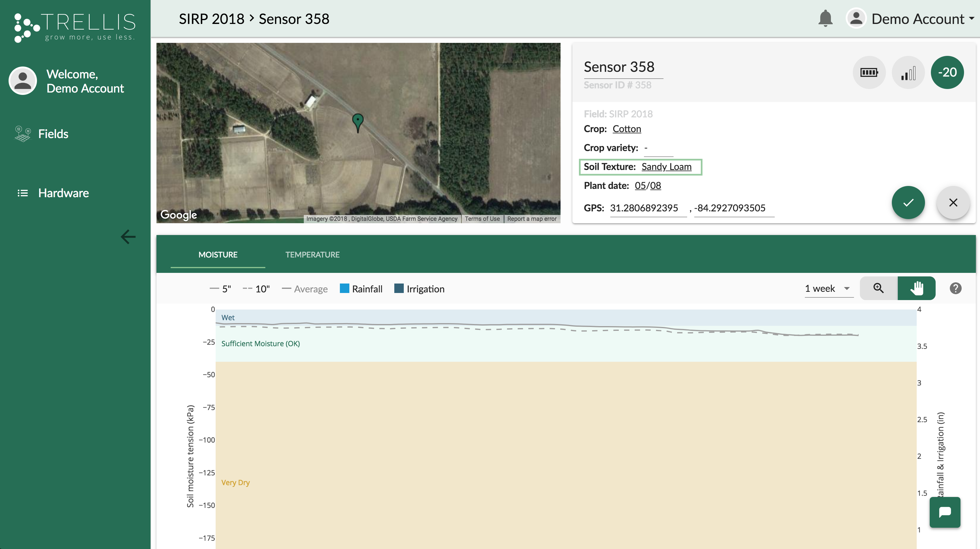Open the Soil Texture Sandy Loam selector

[666, 166]
